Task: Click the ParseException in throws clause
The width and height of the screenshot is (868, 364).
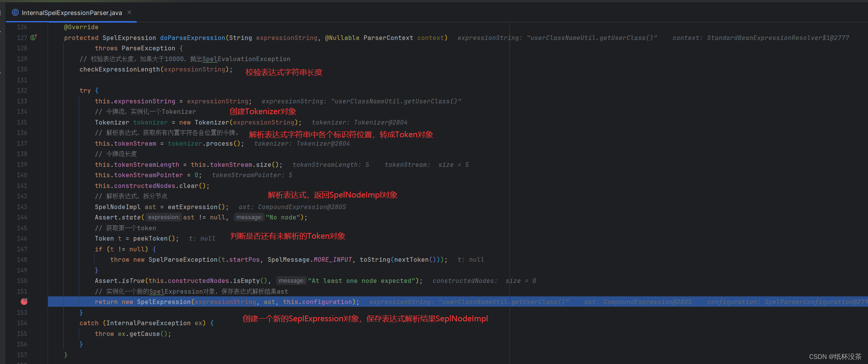Action: tap(148, 48)
